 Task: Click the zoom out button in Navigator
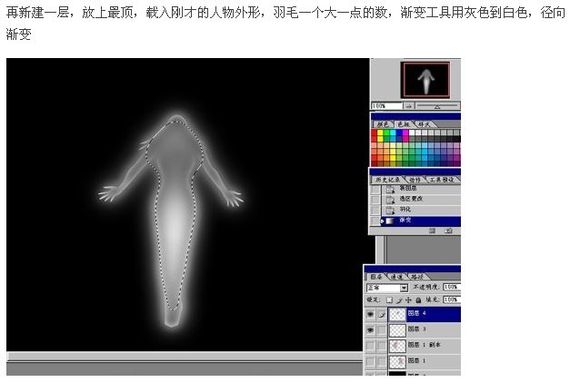408,106
